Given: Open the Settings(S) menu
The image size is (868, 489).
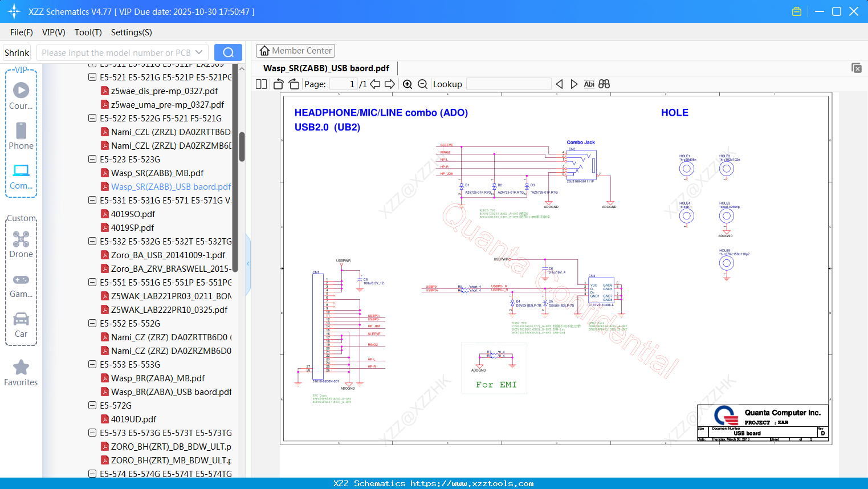Looking at the screenshot, I should tap(131, 32).
